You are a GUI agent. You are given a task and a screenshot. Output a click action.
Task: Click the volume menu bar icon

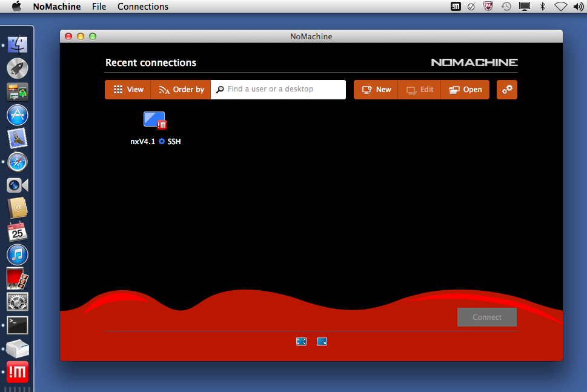(579, 7)
